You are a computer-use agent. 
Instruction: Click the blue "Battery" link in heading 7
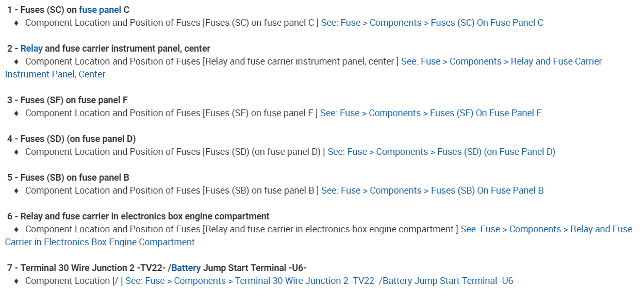pyautogui.click(x=186, y=268)
